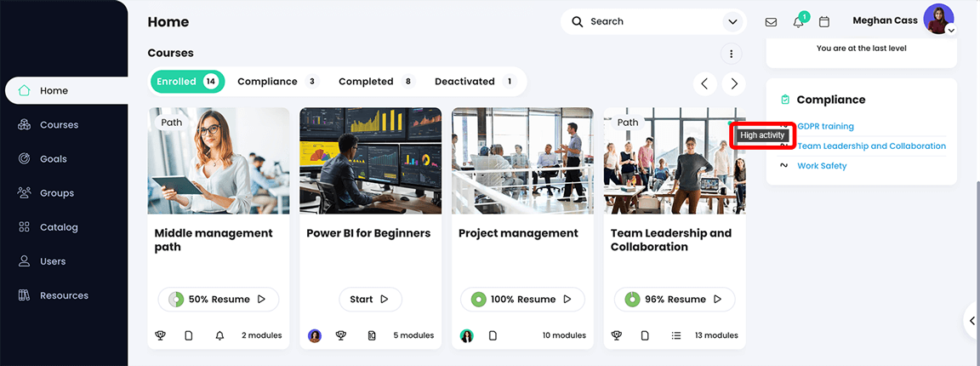Expand the search options dropdown arrow
Screen dimensions: 980x366
click(732, 22)
